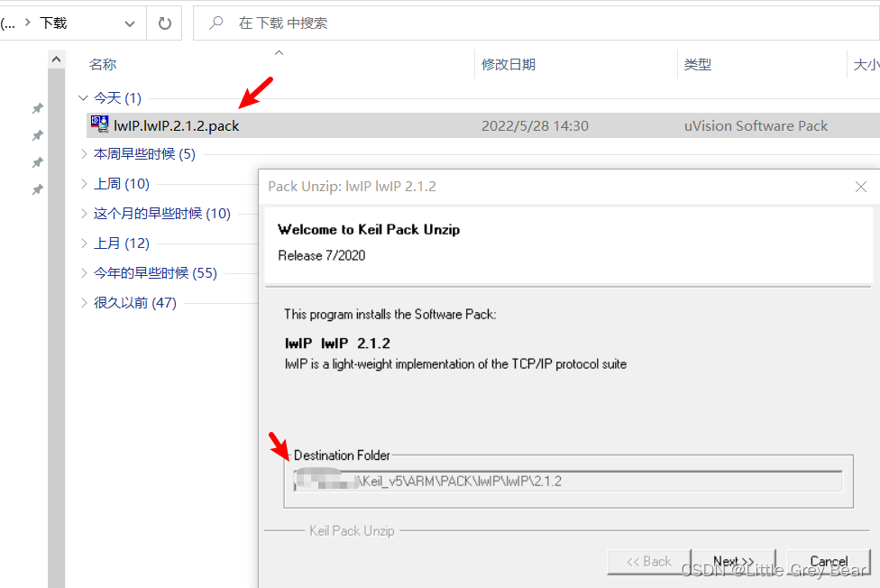Click the search box for the 下载 folder
The height and width of the screenshot is (588, 880).
click(536, 23)
